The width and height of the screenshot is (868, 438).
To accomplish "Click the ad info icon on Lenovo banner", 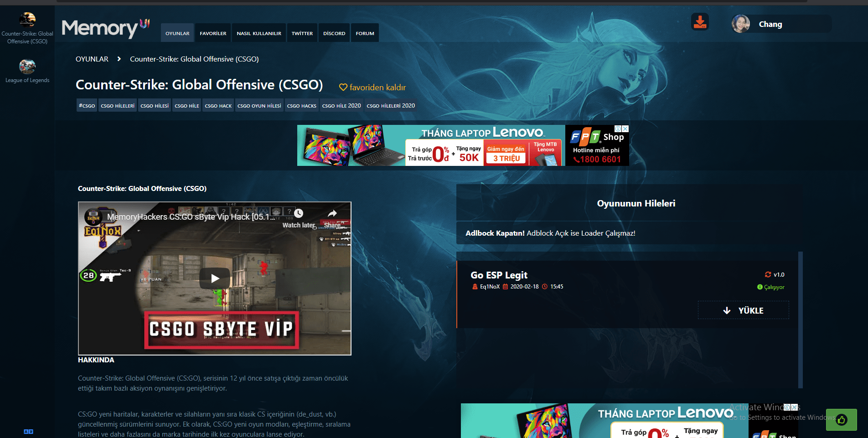I will [618, 129].
